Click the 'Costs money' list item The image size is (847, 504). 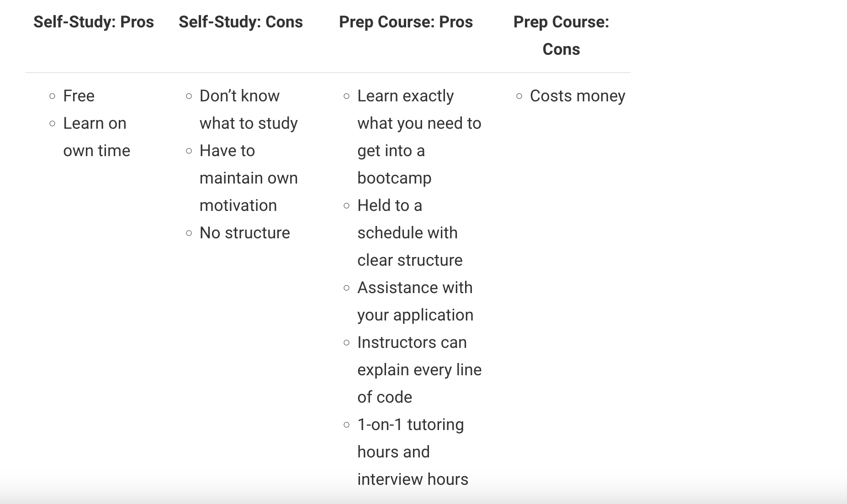pyautogui.click(x=577, y=96)
